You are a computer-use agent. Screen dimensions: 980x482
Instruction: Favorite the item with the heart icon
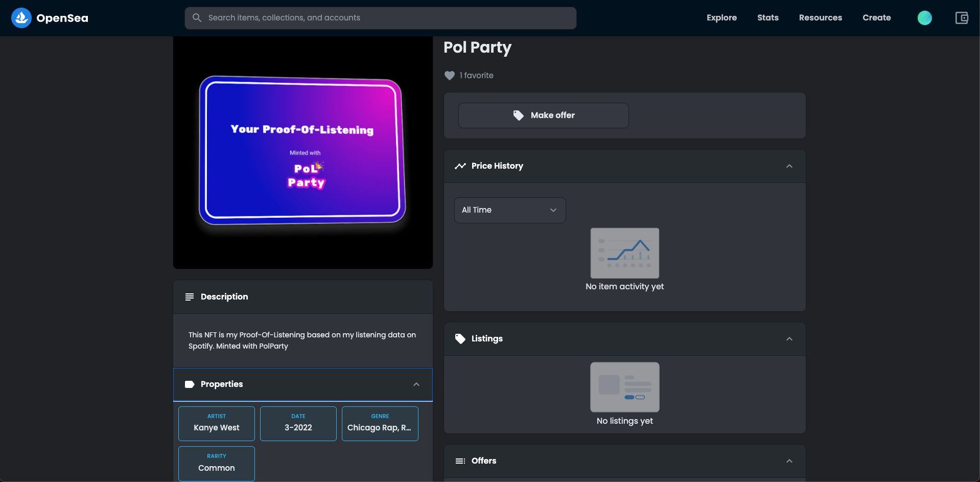click(x=449, y=76)
